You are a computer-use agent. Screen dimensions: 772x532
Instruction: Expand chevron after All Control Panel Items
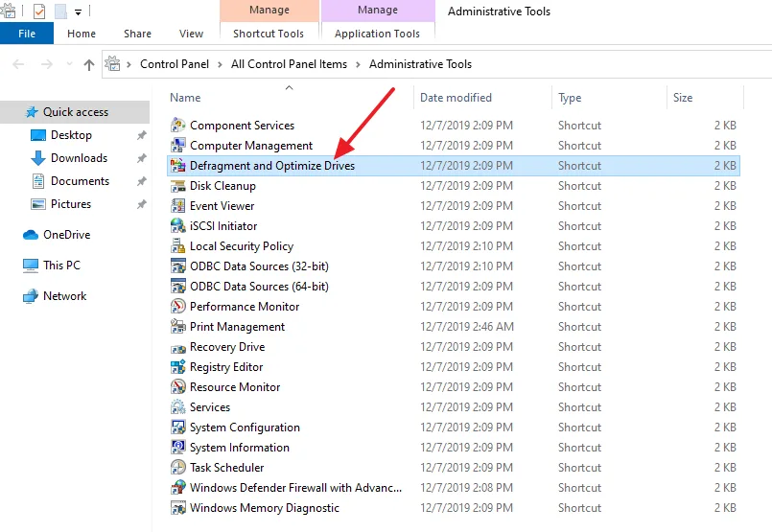(x=358, y=64)
